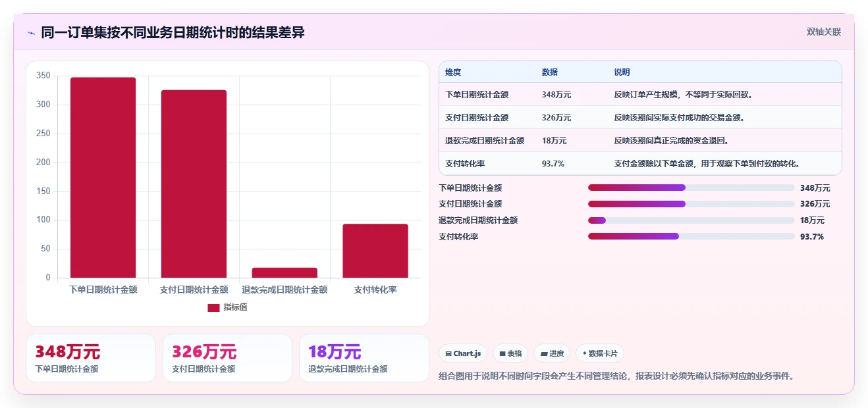Click the 348万元 value beside the progress bar
The image size is (868, 408).
coord(815,188)
